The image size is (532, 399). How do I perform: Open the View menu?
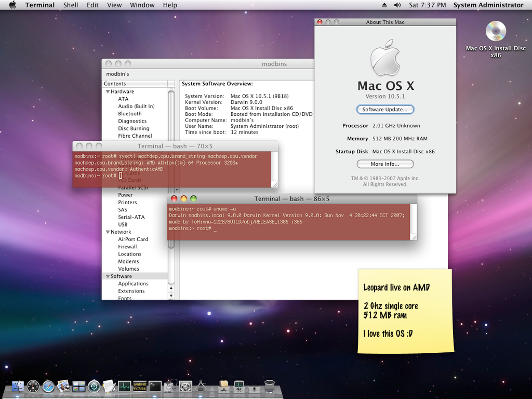114,5
